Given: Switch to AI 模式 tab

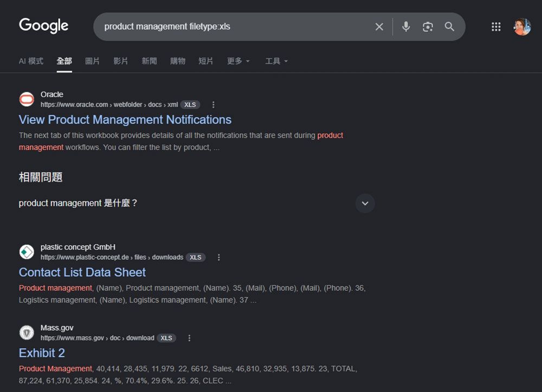Looking at the screenshot, I should point(31,61).
